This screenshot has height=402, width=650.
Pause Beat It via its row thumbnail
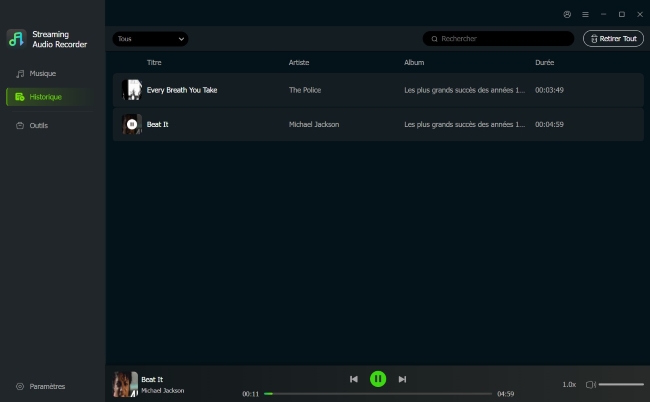coord(132,124)
